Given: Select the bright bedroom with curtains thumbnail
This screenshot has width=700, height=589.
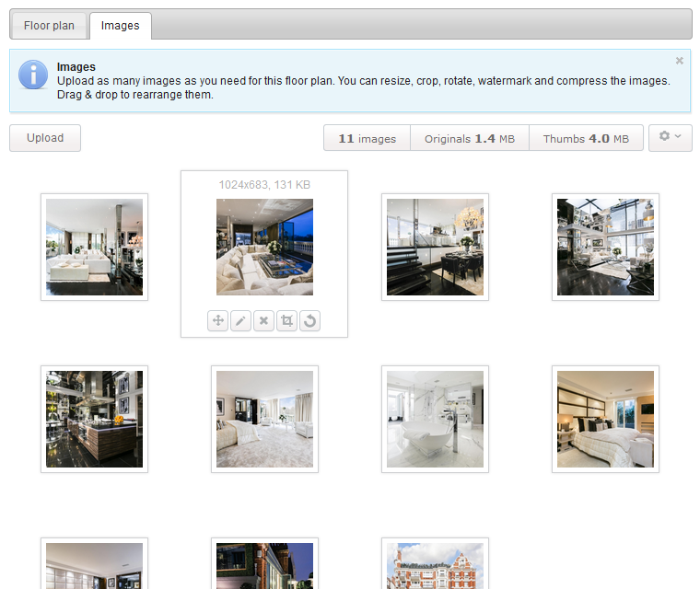Looking at the screenshot, I should click(x=264, y=420).
